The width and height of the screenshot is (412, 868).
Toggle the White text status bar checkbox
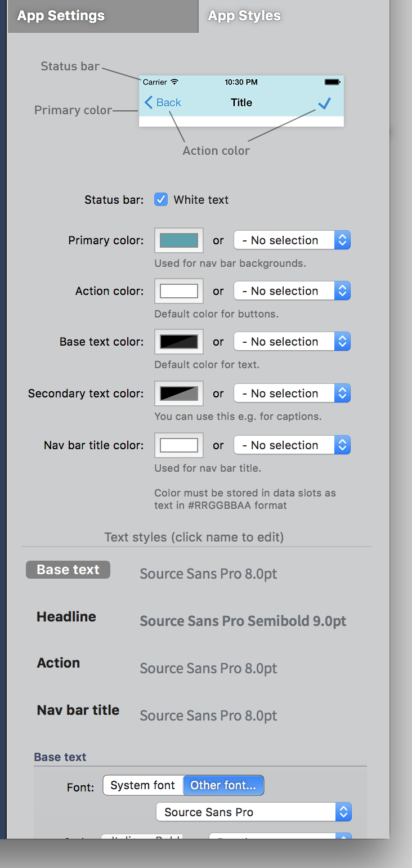point(161,200)
